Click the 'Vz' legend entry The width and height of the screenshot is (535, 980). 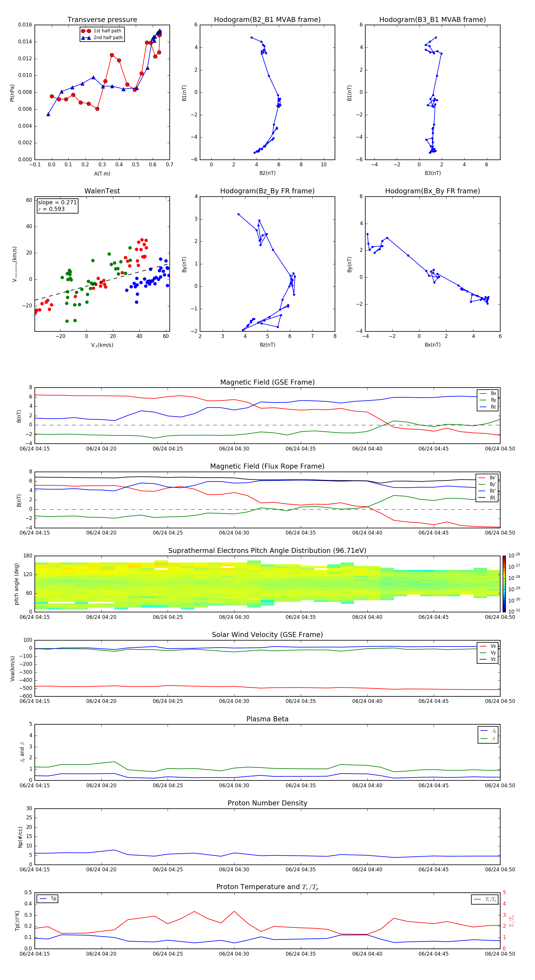point(488,659)
